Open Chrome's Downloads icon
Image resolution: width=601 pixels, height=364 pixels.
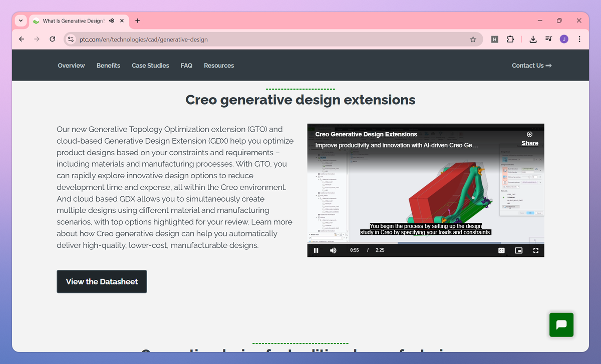click(533, 39)
